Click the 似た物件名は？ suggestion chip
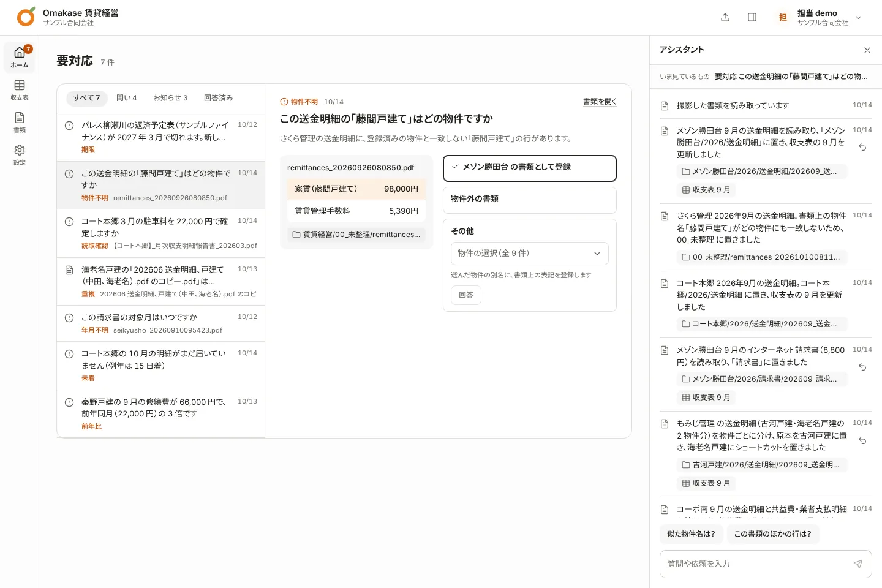This screenshot has width=882, height=588. (x=691, y=534)
